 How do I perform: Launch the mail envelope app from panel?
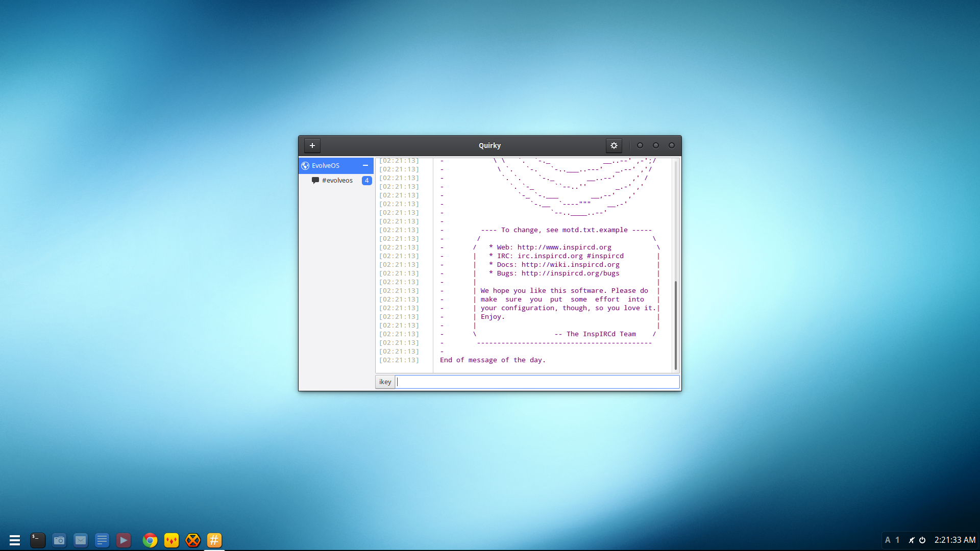point(81,540)
